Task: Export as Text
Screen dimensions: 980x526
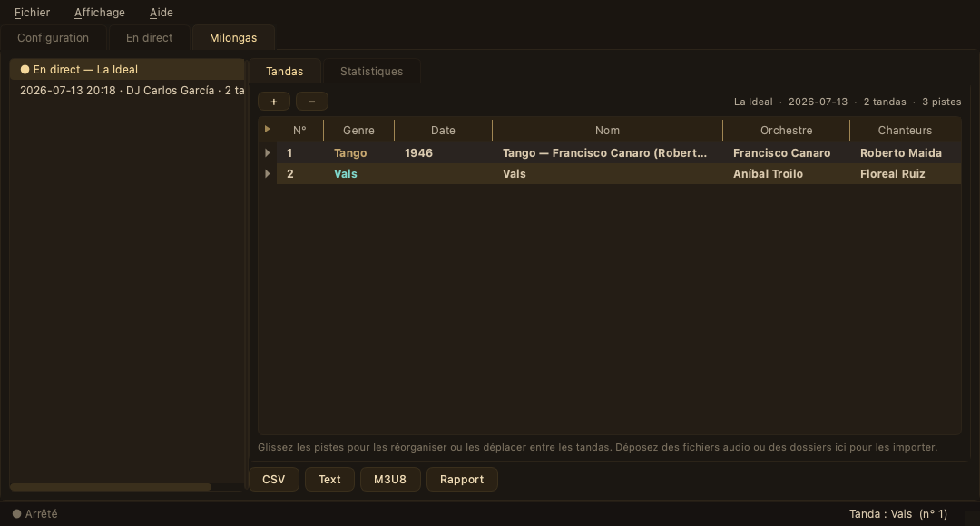Action: click(x=329, y=479)
